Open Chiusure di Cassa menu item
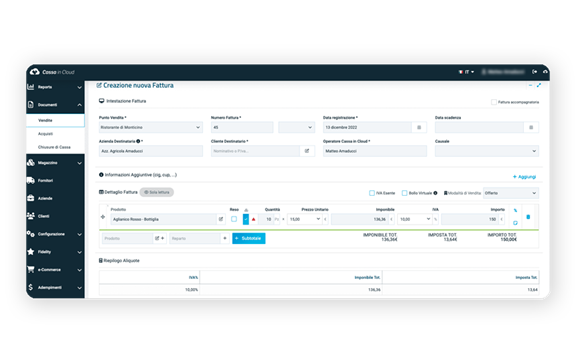Screen dimensions: 576x362 coord(54,147)
